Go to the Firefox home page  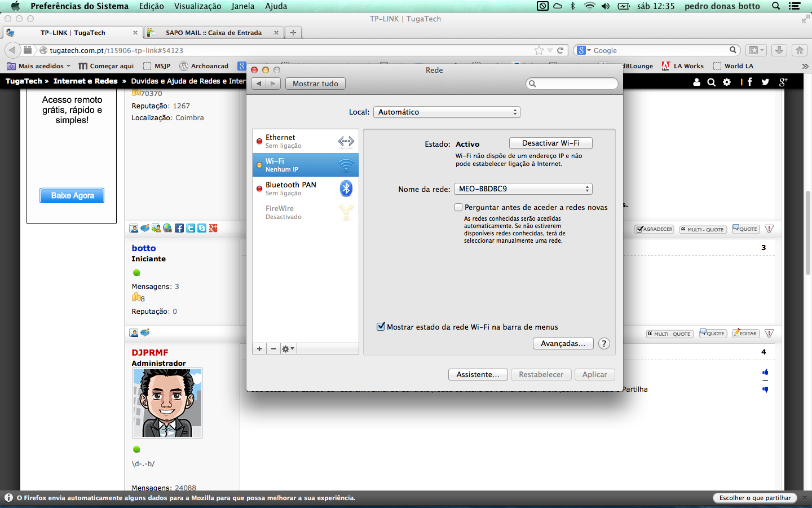800,50
